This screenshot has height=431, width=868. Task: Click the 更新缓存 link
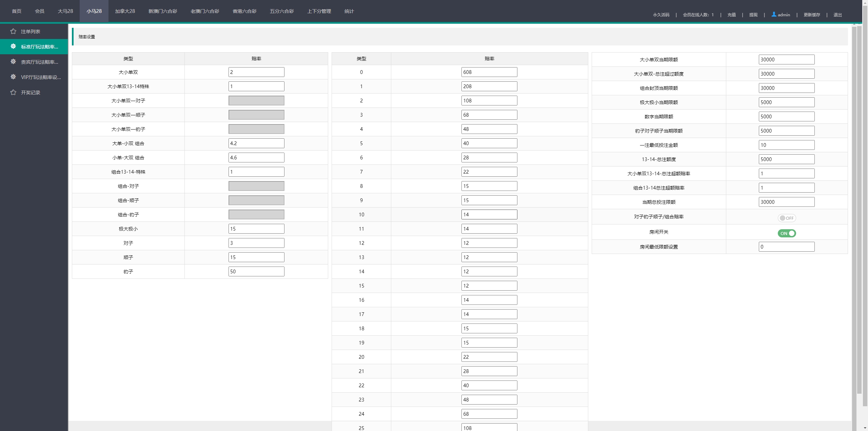coord(812,15)
